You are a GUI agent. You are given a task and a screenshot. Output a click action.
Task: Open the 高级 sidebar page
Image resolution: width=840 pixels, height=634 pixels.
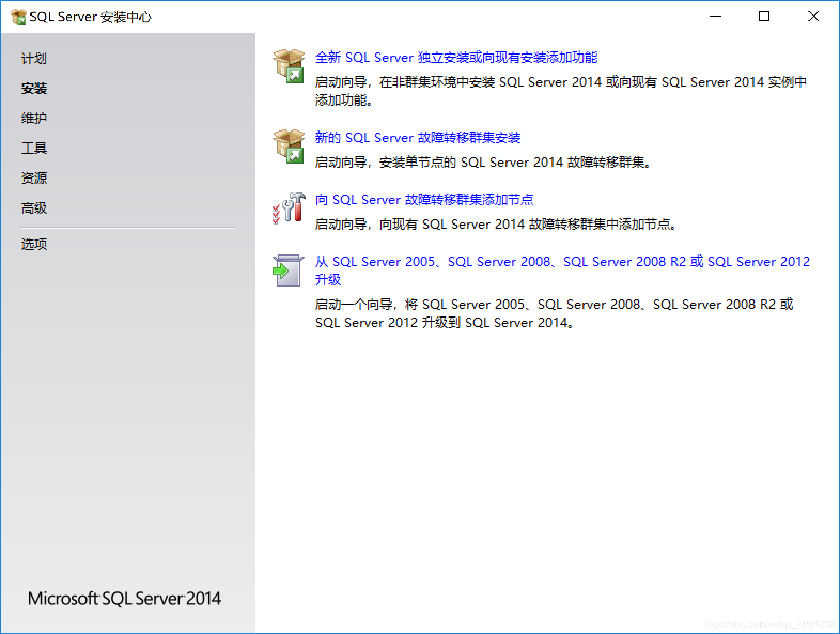tap(34, 208)
